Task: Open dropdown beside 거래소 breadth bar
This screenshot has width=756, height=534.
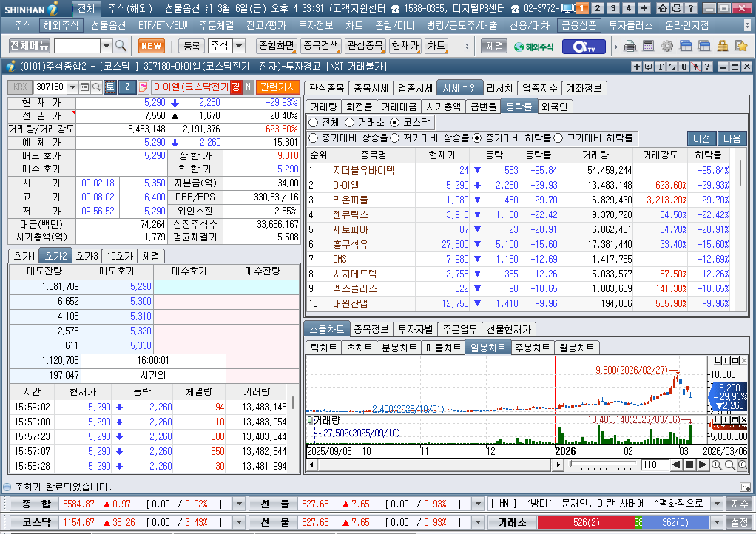Action: coord(717,522)
